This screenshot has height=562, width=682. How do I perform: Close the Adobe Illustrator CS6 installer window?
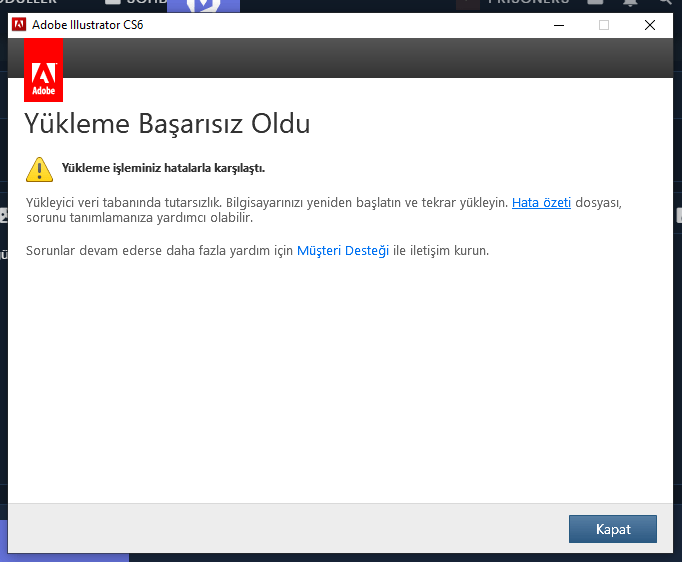pos(650,25)
